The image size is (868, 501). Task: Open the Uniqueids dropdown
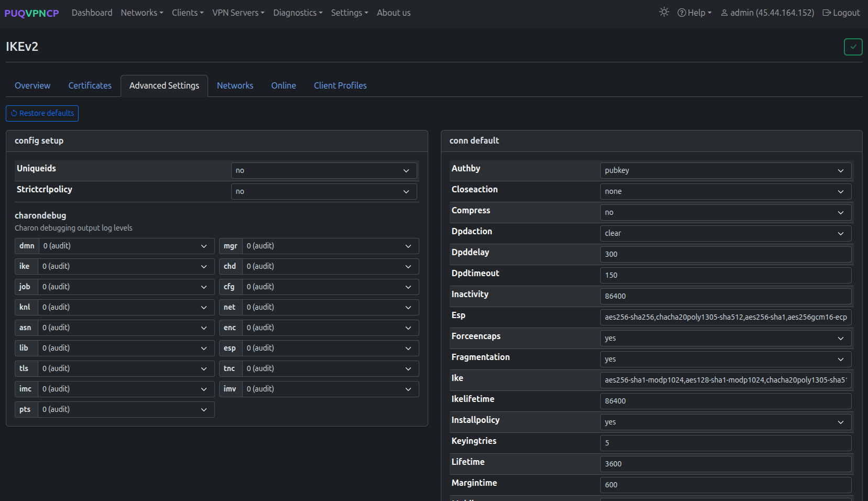point(324,170)
